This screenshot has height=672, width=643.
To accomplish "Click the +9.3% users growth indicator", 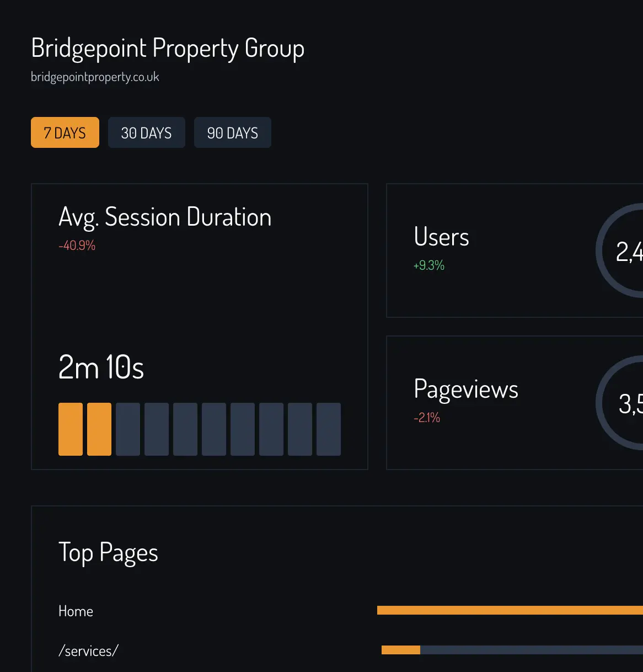I will [428, 265].
